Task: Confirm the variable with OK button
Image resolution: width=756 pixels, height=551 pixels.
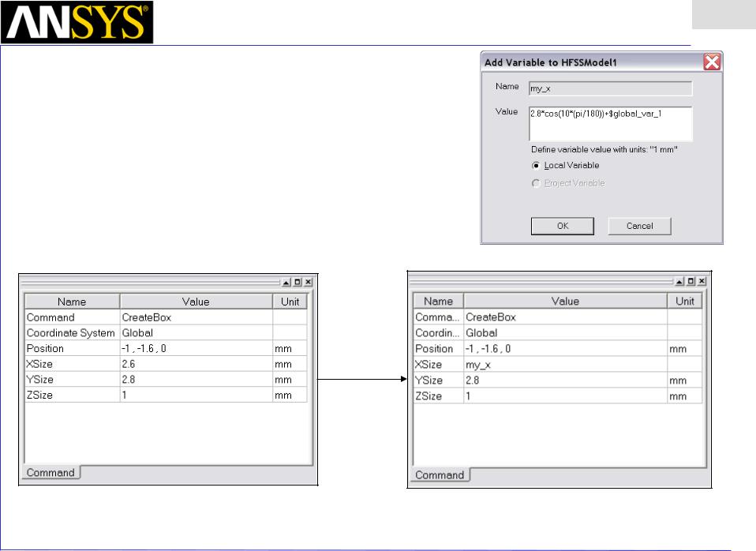Action: [x=562, y=226]
